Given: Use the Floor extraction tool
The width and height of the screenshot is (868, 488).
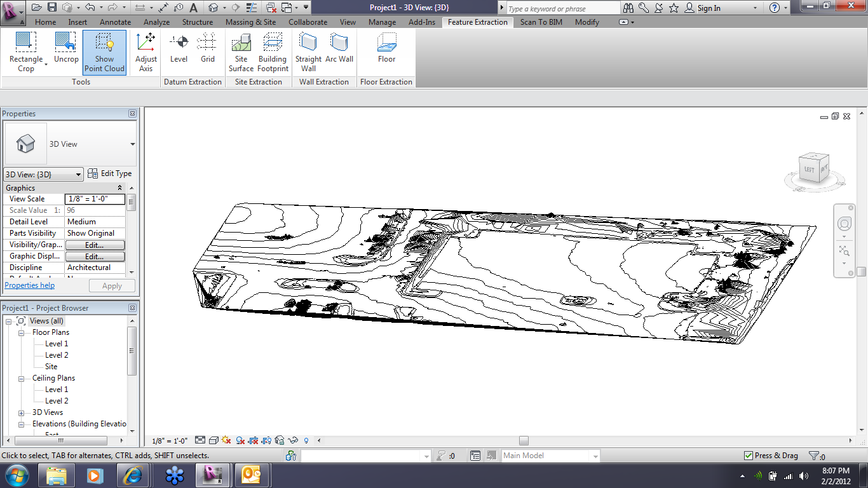Looking at the screenshot, I should [386, 52].
